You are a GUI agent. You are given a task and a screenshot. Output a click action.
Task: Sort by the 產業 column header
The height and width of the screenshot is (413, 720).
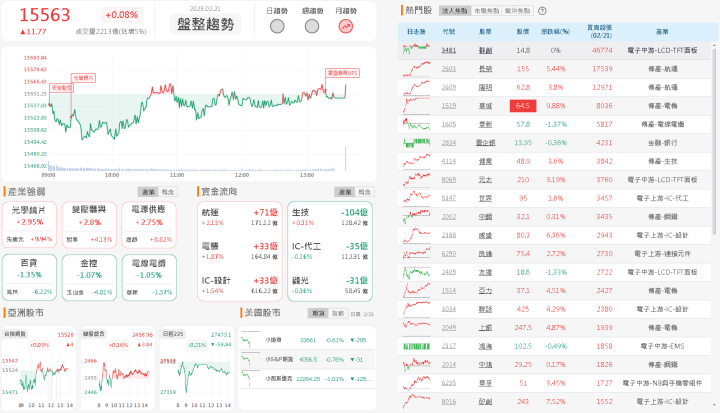point(662,32)
